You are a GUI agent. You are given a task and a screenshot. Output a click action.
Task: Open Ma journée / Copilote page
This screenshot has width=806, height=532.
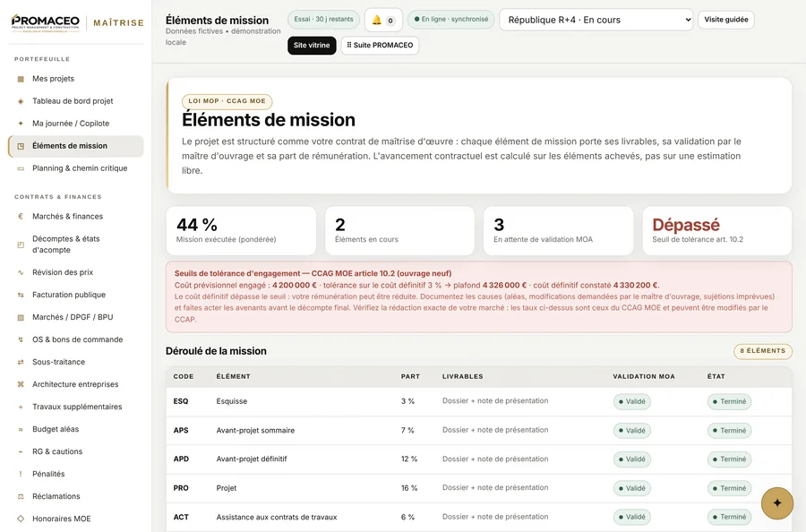click(75, 124)
